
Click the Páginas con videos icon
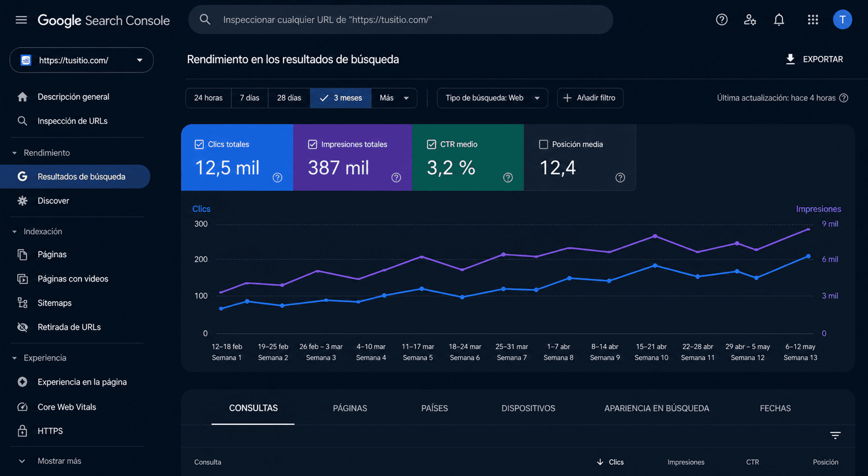22,279
